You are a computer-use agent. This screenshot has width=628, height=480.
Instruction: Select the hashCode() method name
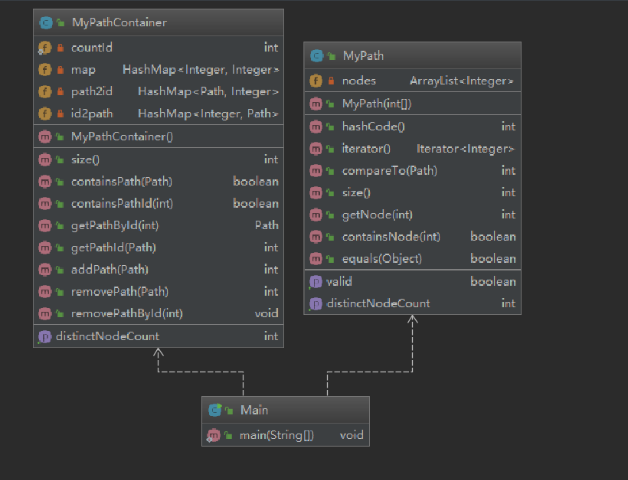click(x=373, y=127)
